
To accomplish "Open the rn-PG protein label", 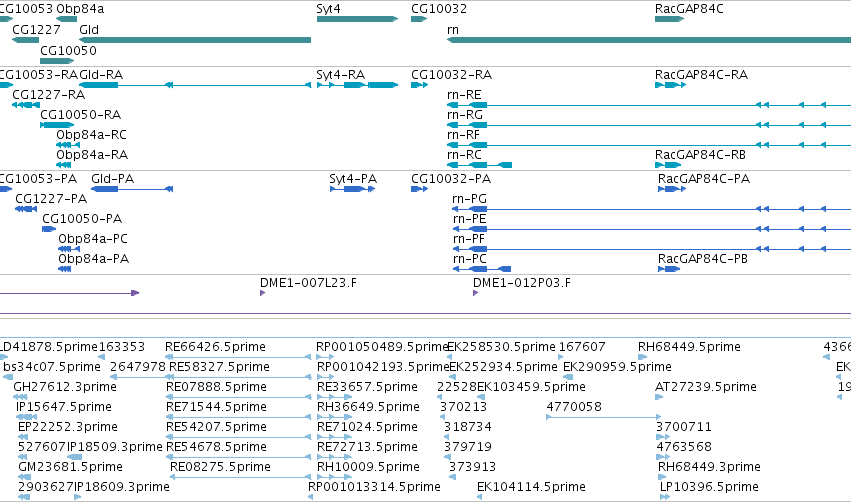I will pos(469,199).
